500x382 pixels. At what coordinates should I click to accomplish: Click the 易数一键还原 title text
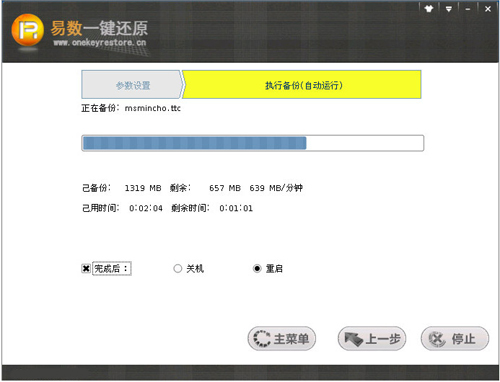(x=99, y=28)
